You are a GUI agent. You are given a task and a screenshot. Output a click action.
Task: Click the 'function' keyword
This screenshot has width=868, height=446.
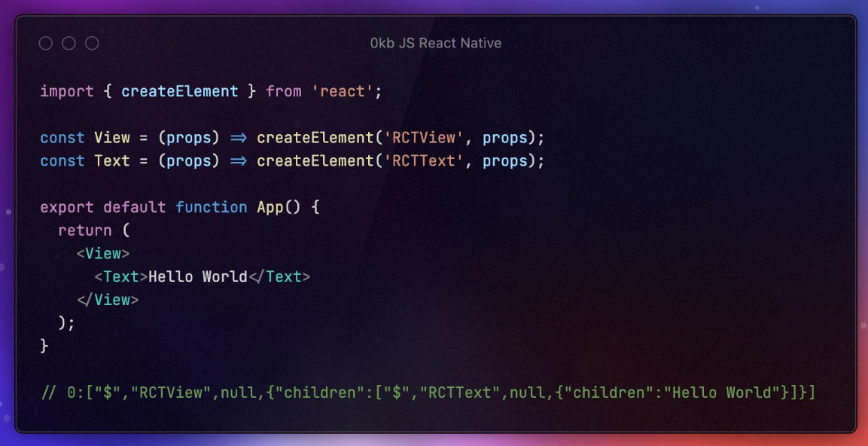[x=212, y=207]
